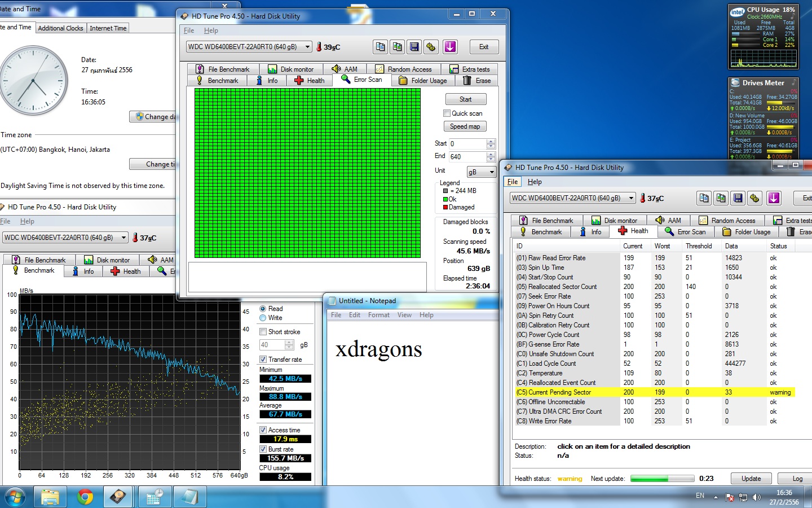Save screenshot floppy icon in Error Scan window
The image size is (812, 508).
tap(414, 47)
